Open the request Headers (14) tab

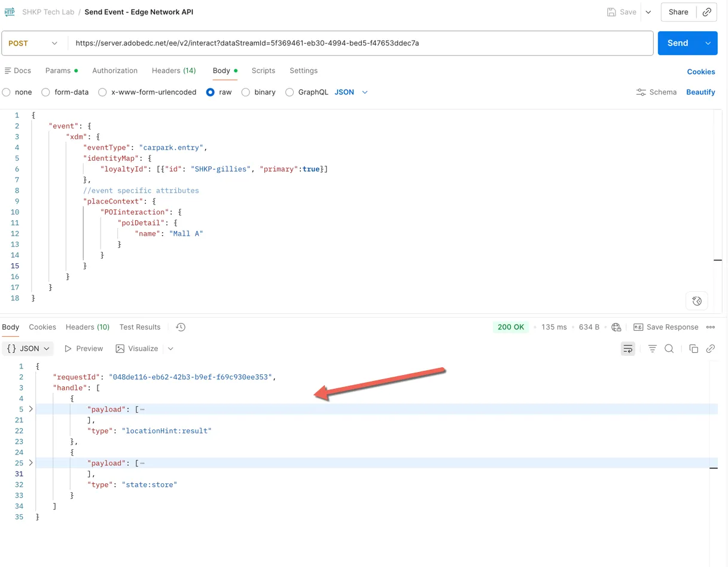(174, 71)
